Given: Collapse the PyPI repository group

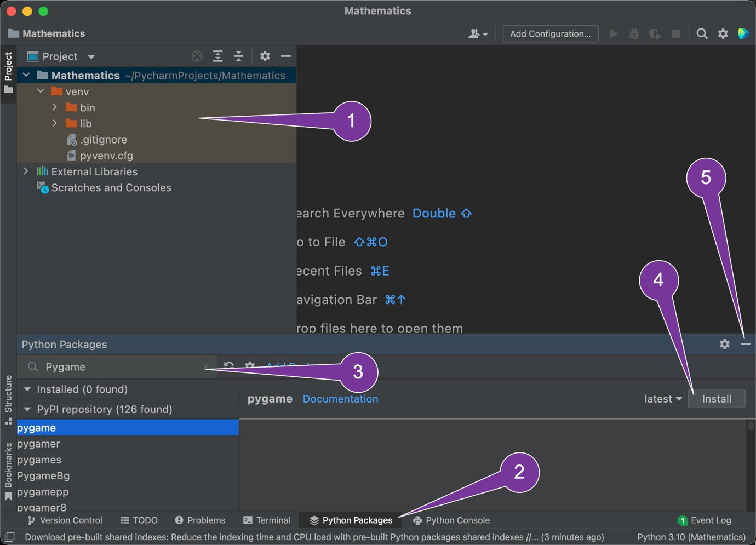Looking at the screenshot, I should click(27, 409).
